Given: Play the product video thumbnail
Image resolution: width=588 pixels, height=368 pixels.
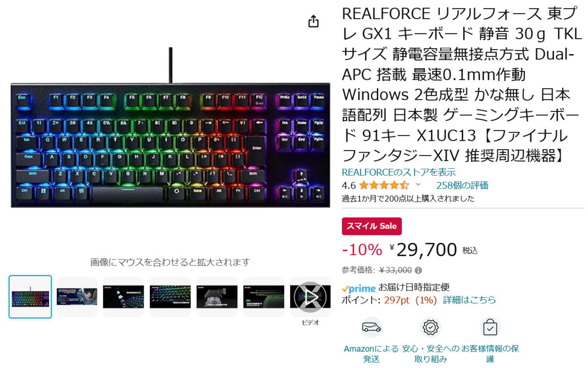Looking at the screenshot, I should coord(310,297).
